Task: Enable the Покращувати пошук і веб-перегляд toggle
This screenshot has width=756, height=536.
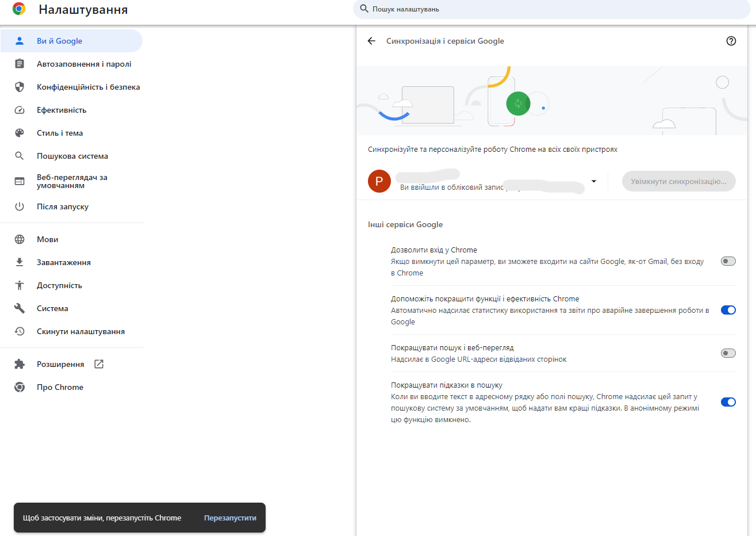Action: (728, 353)
